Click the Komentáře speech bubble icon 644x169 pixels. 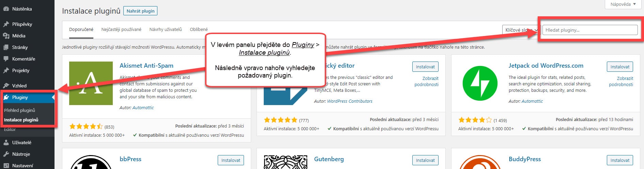click(6, 59)
